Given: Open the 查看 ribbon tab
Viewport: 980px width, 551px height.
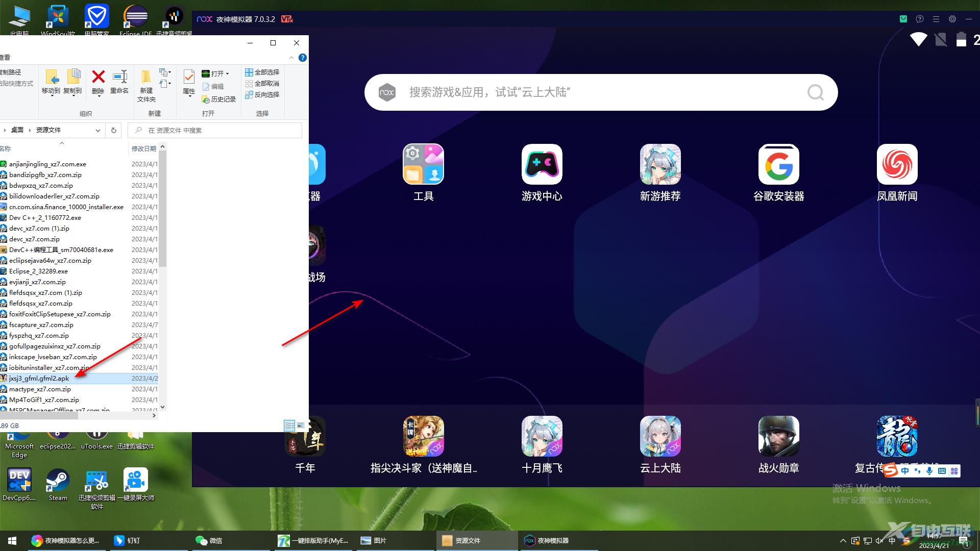Looking at the screenshot, I should (5, 58).
